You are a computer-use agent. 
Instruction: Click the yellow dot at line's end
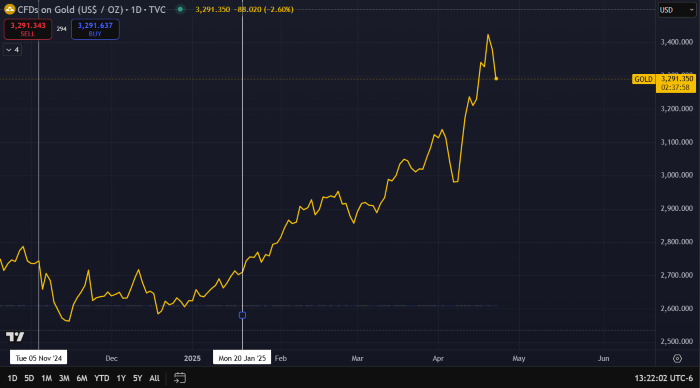[496, 79]
